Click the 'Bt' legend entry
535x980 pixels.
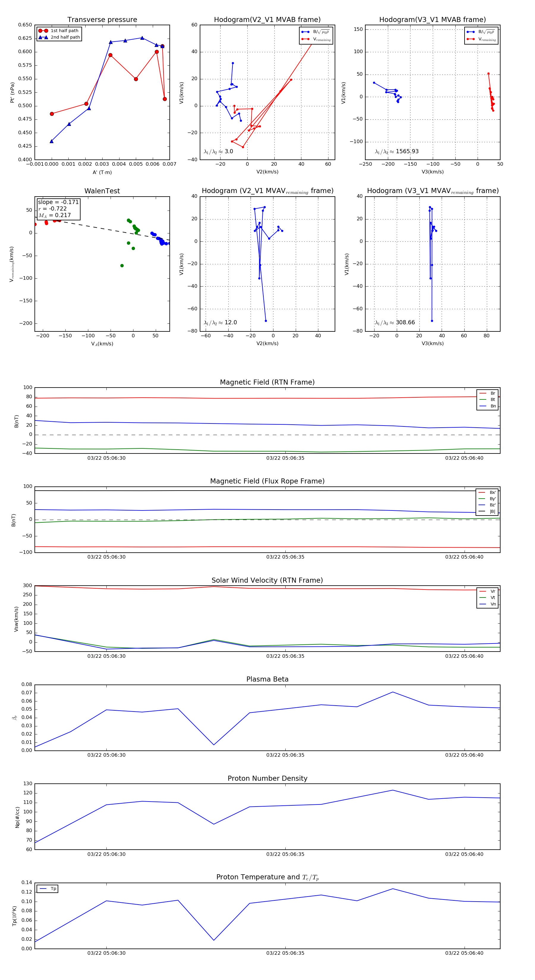tap(487, 400)
